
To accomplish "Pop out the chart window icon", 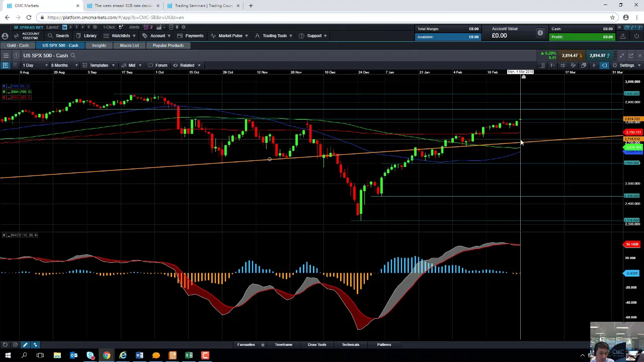I will click(630, 55).
